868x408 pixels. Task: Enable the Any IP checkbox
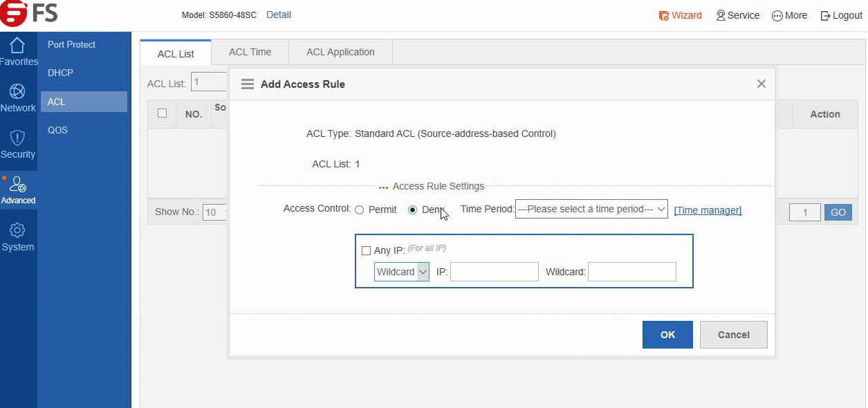367,251
